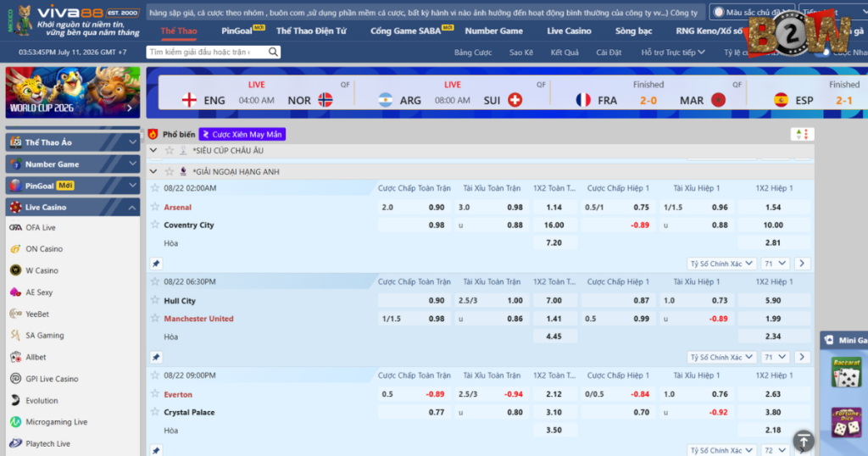Select the ENG vs NOR live match
Screen dimensions: 868x456
pyautogui.click(x=257, y=93)
